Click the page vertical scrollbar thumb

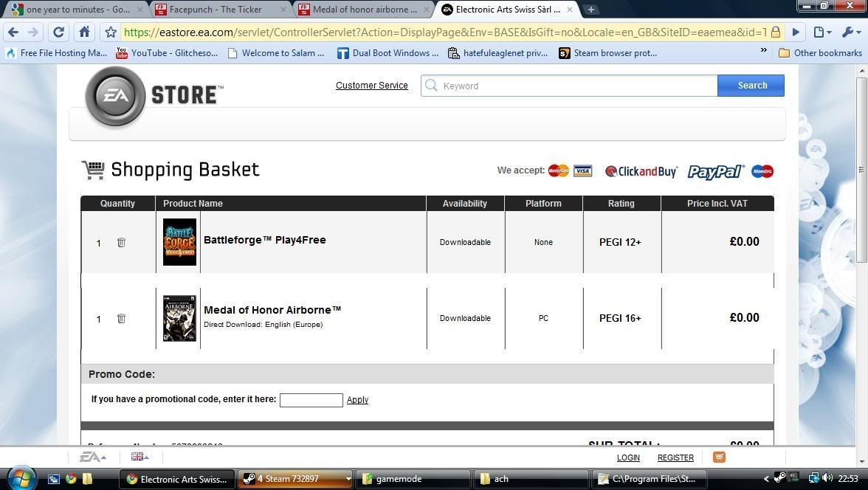click(x=861, y=170)
